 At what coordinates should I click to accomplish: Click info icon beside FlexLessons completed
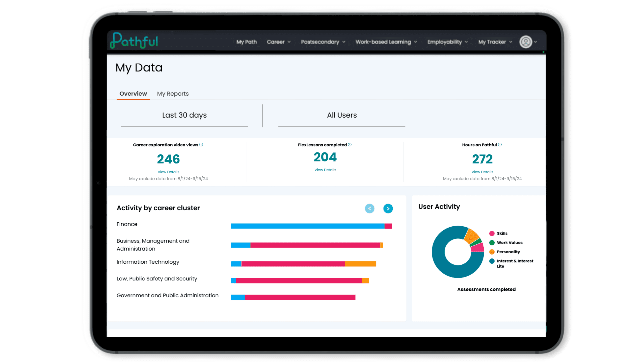tap(350, 145)
